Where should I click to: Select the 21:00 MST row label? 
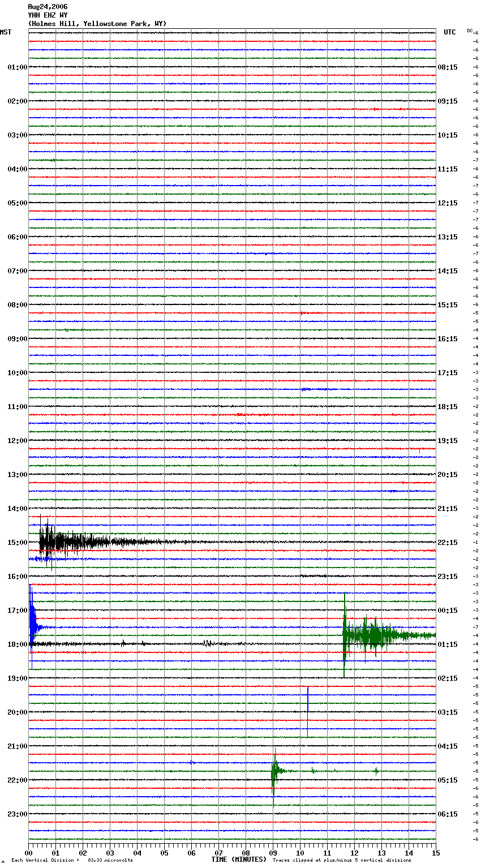(x=18, y=746)
